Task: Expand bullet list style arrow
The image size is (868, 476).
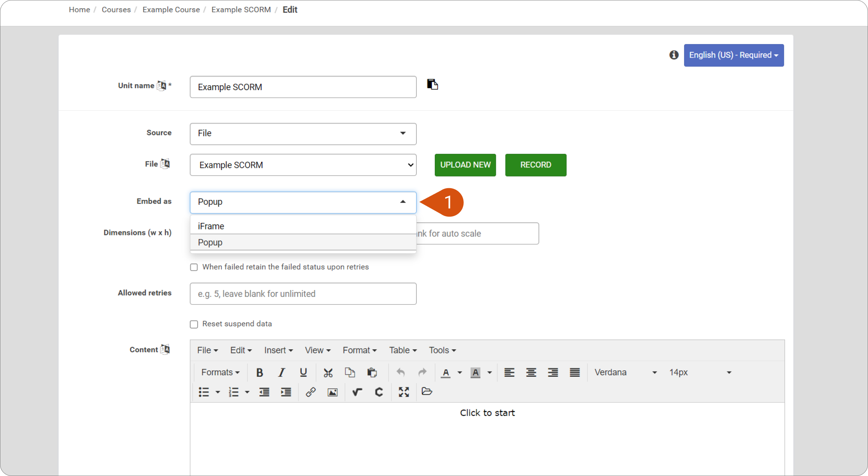Action: (218, 392)
